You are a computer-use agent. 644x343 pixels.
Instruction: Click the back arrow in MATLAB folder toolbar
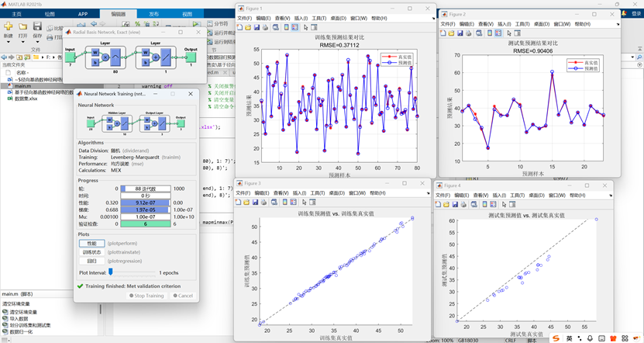click(x=4, y=57)
